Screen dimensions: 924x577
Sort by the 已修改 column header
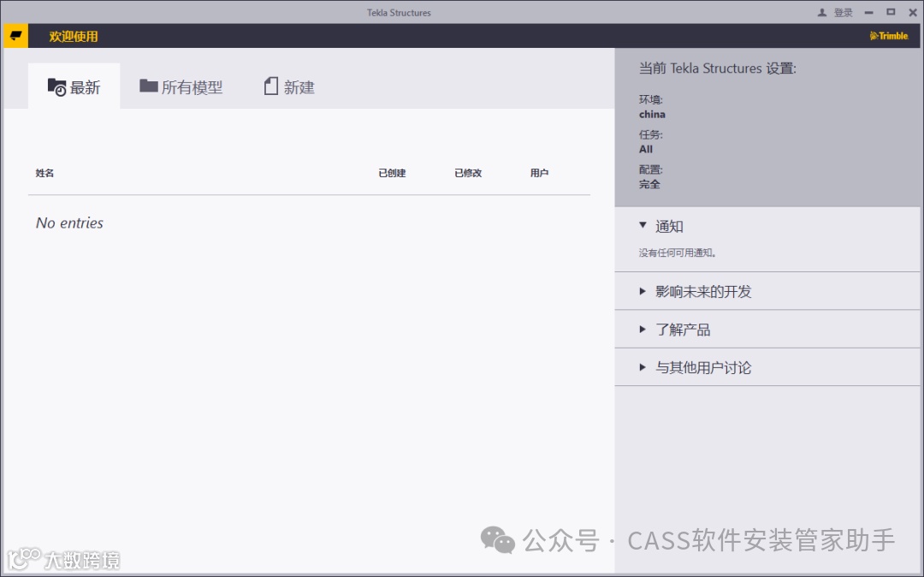pyautogui.click(x=468, y=173)
